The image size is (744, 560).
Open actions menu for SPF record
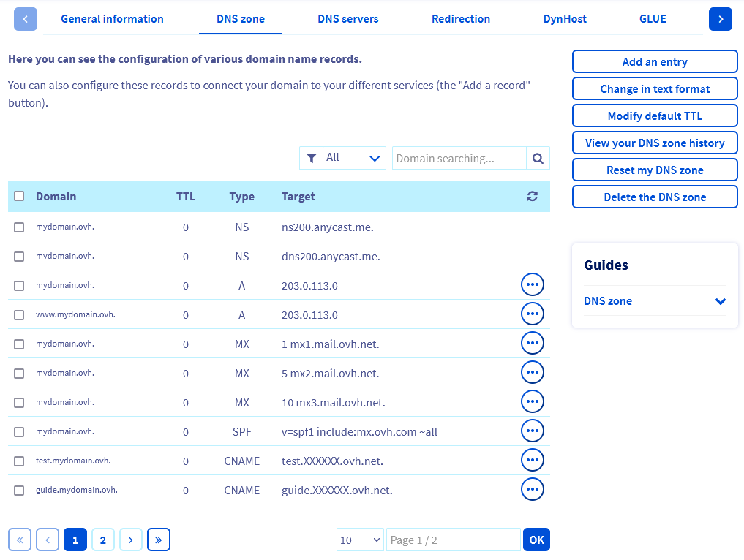pos(532,431)
